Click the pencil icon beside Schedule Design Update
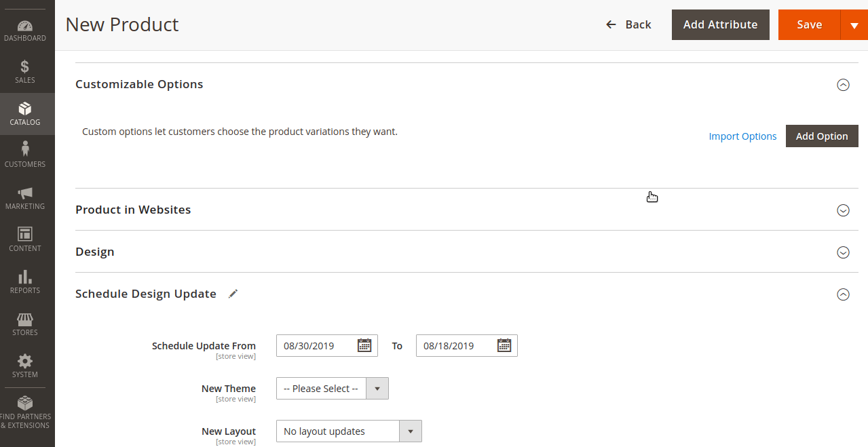868x447 pixels. click(x=233, y=294)
